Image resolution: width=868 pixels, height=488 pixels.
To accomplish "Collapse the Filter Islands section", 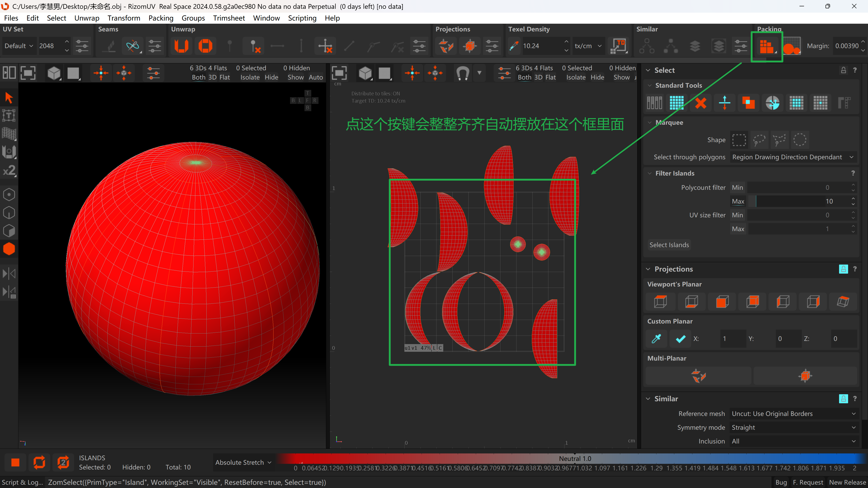I will click(x=650, y=174).
